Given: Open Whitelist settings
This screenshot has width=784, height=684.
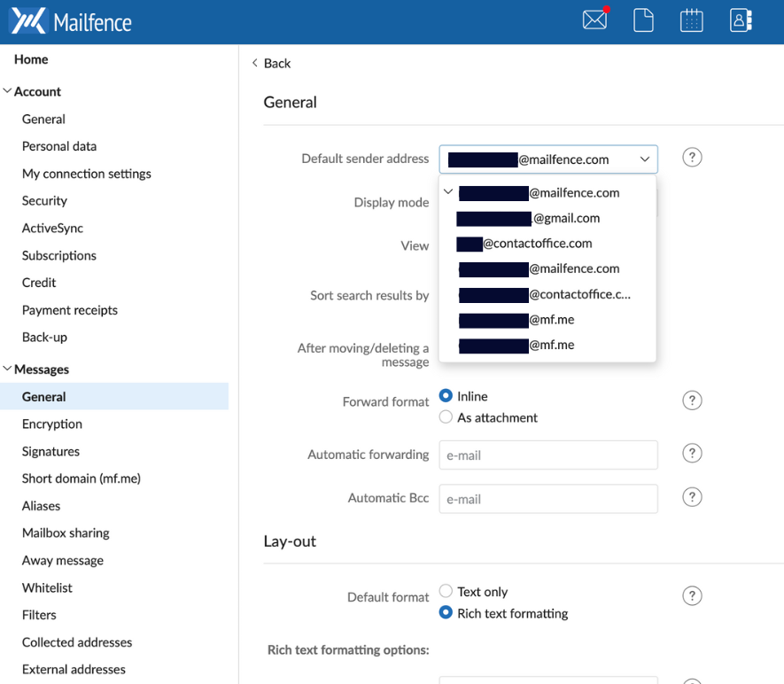Looking at the screenshot, I should coord(47,587).
